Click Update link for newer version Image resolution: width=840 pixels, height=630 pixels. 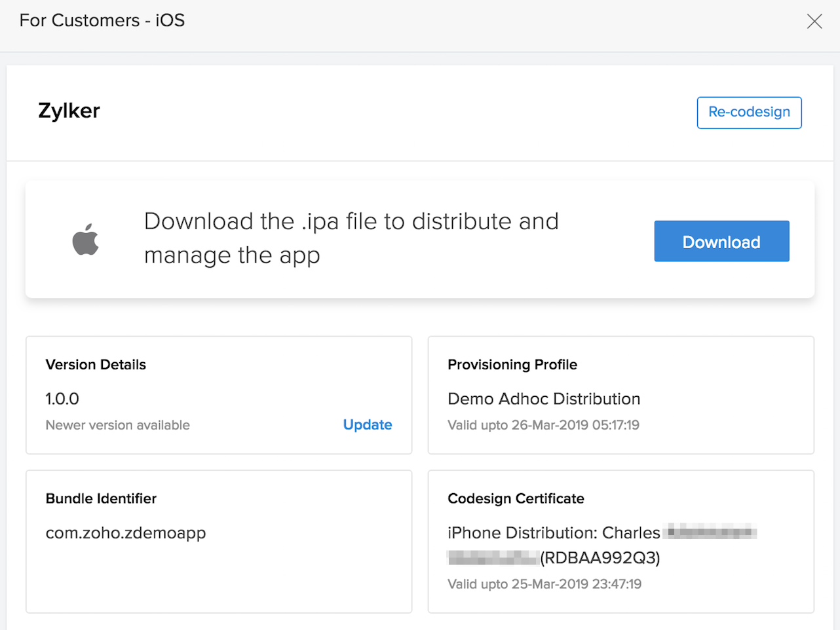pos(368,424)
